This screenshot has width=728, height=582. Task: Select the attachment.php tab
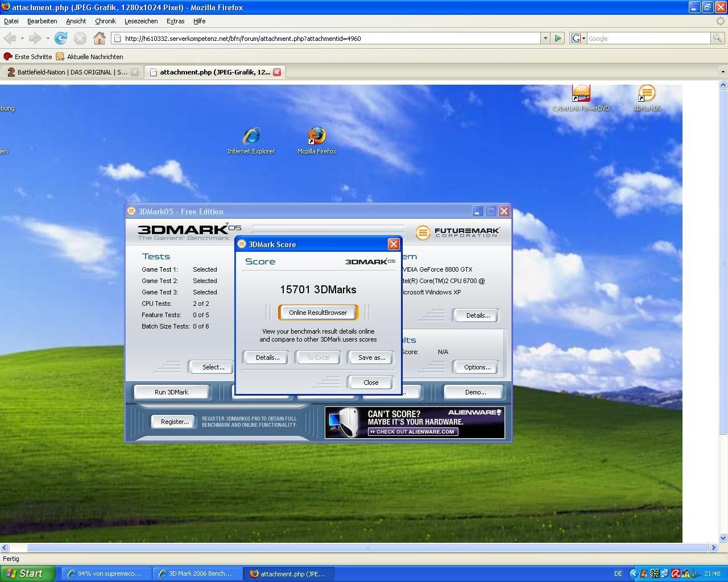[214, 72]
